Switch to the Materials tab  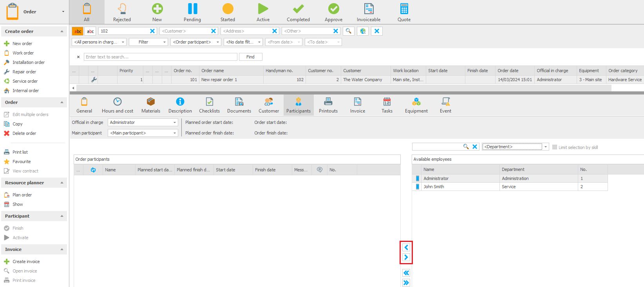click(x=151, y=105)
